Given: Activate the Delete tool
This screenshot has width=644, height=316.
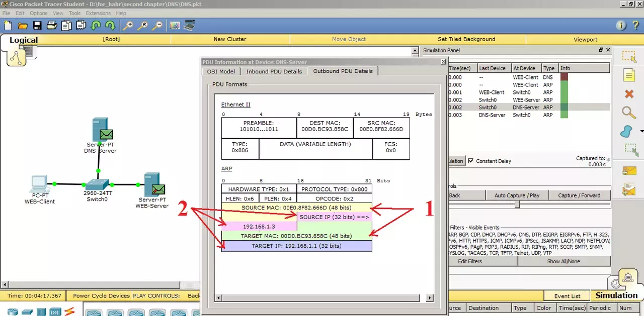Looking at the screenshot, I should [628, 94].
